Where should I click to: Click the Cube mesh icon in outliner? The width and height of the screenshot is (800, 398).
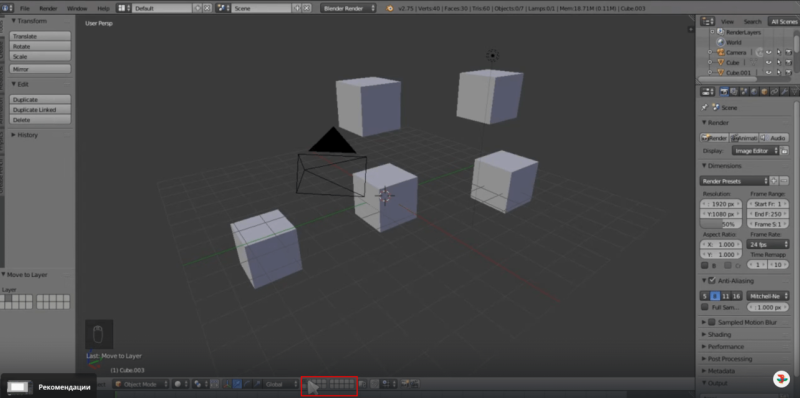click(x=720, y=63)
